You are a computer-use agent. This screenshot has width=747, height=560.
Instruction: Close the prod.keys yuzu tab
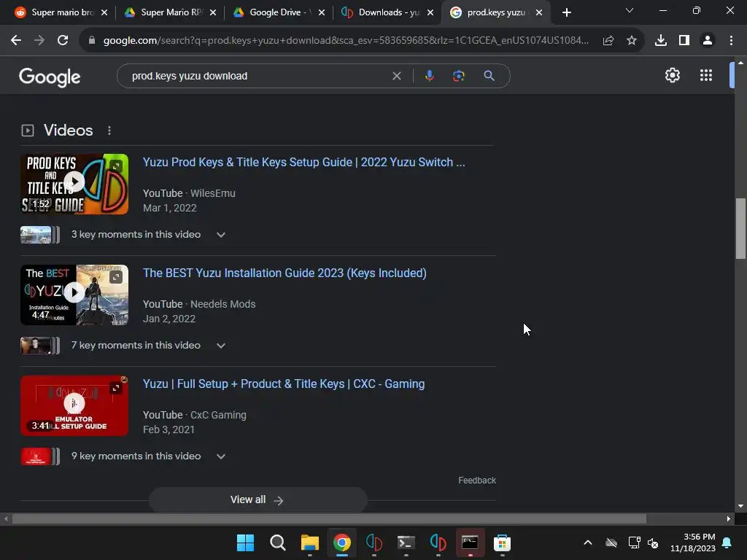point(539,13)
